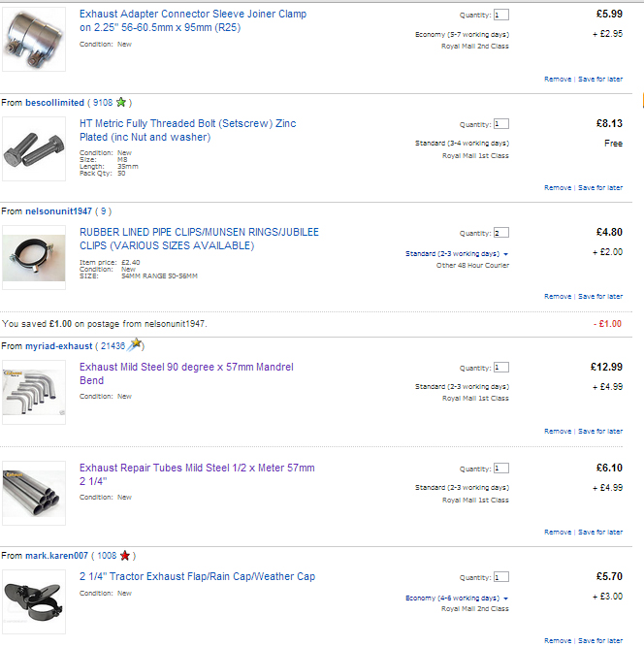Open the tractor exhaust rain cap image
Image resolution: width=644 pixels, height=647 pixels.
pyautogui.click(x=34, y=601)
